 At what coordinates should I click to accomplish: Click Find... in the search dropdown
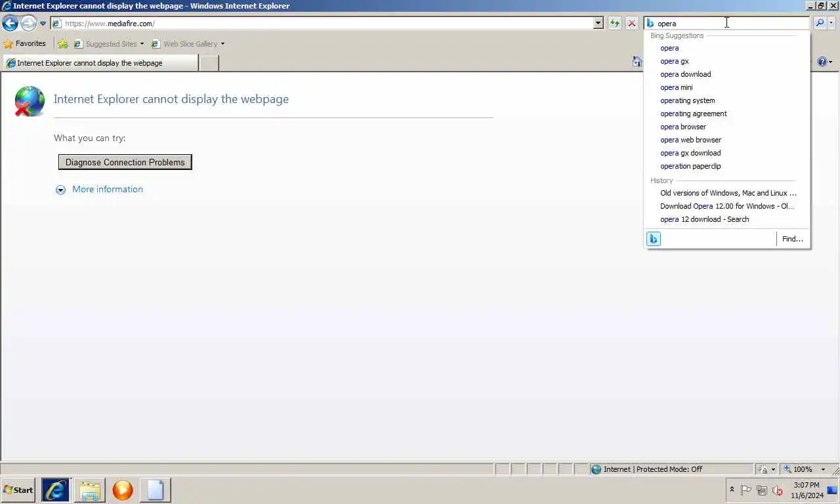click(792, 239)
